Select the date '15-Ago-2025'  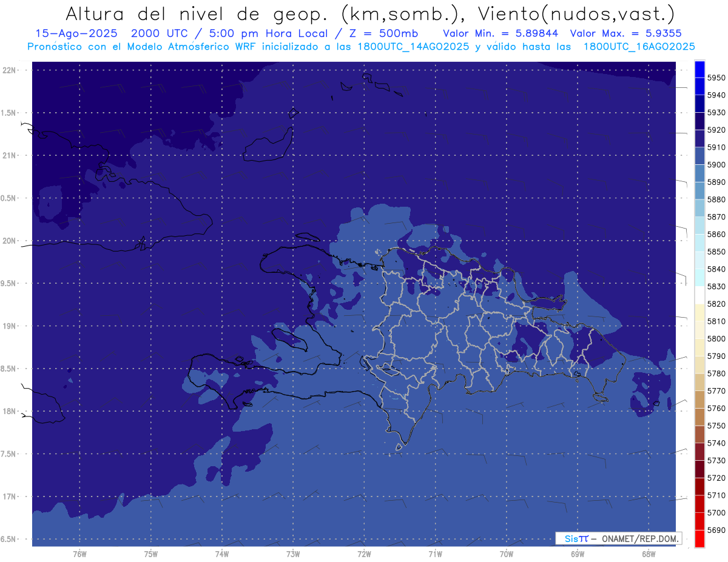pos(76,33)
